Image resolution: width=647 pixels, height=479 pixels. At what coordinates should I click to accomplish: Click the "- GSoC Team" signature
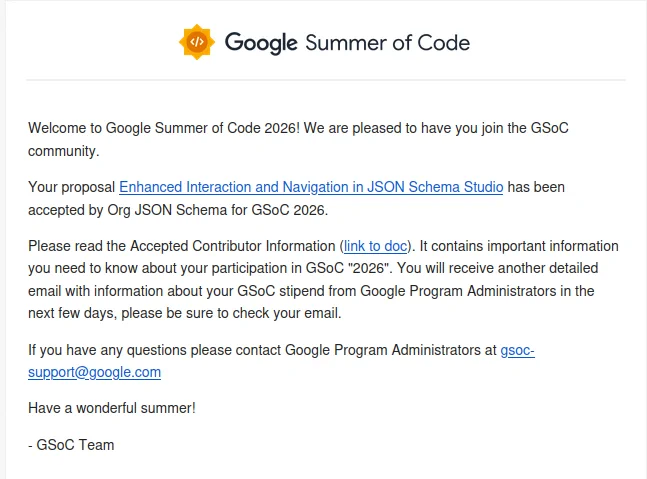pos(71,445)
